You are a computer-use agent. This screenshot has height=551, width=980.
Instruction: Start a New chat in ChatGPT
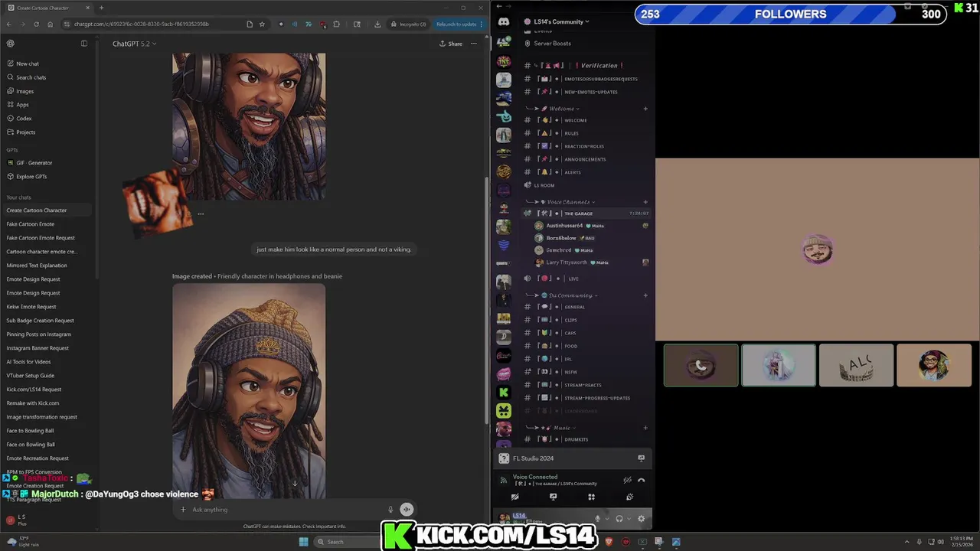(x=47, y=64)
